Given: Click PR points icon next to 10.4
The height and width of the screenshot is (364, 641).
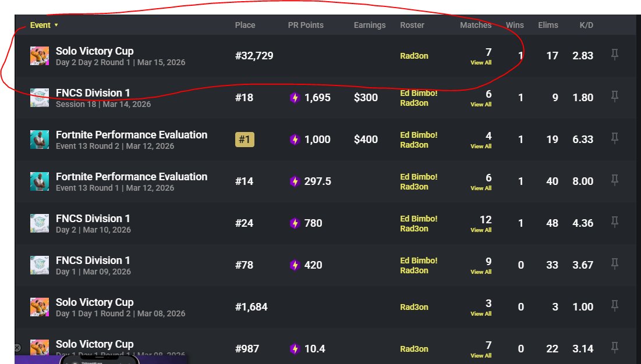Looking at the screenshot, I should click(x=295, y=348).
